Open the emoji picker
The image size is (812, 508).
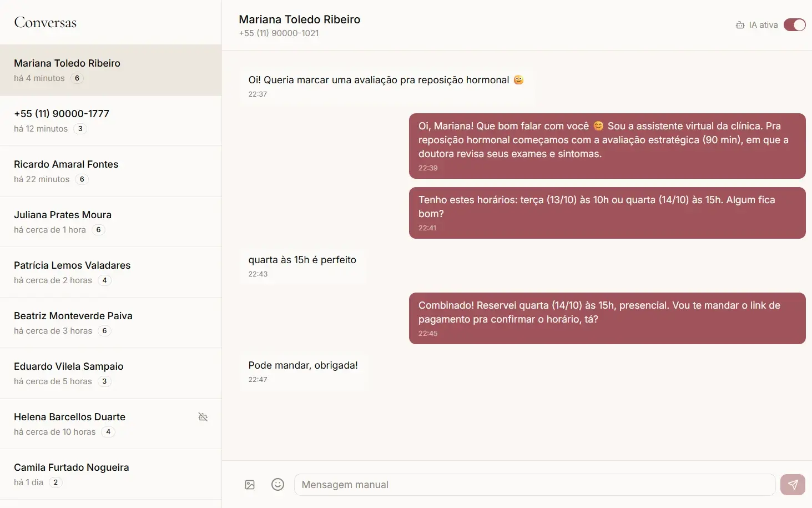278,485
